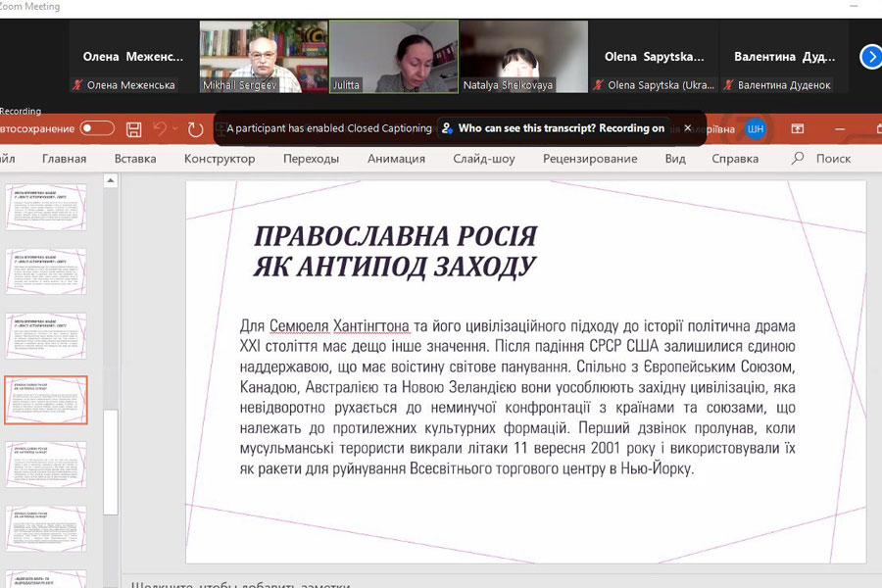This screenshot has height=588, width=882.
Task: Open the Анимация ribbon tab
Action: 396,159
